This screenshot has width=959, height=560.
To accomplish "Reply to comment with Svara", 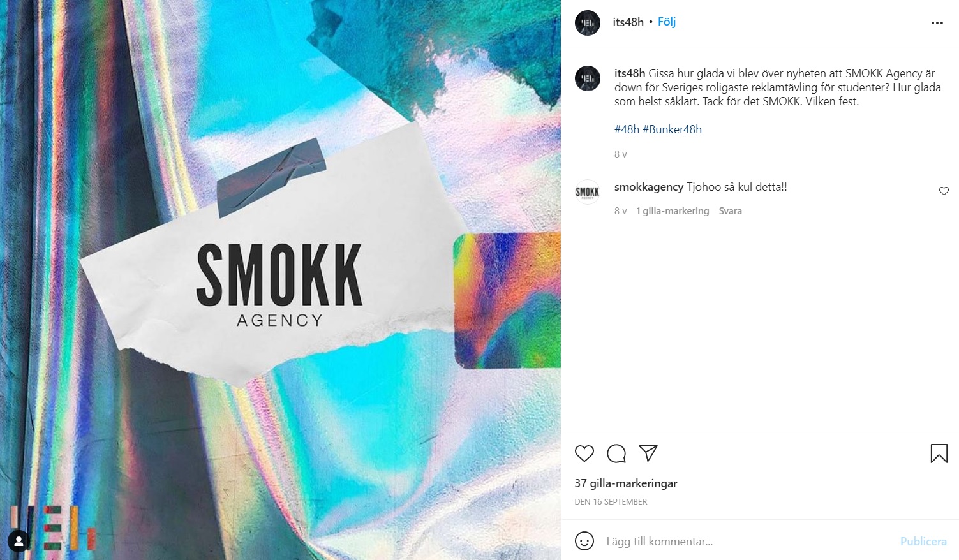I will click(x=730, y=211).
